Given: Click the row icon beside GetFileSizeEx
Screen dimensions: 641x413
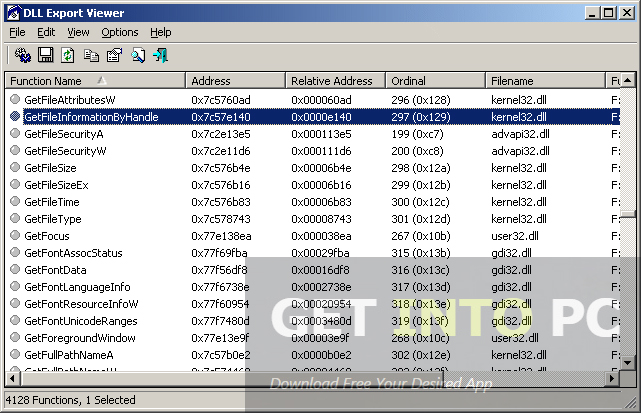Looking at the screenshot, I should (15, 184).
